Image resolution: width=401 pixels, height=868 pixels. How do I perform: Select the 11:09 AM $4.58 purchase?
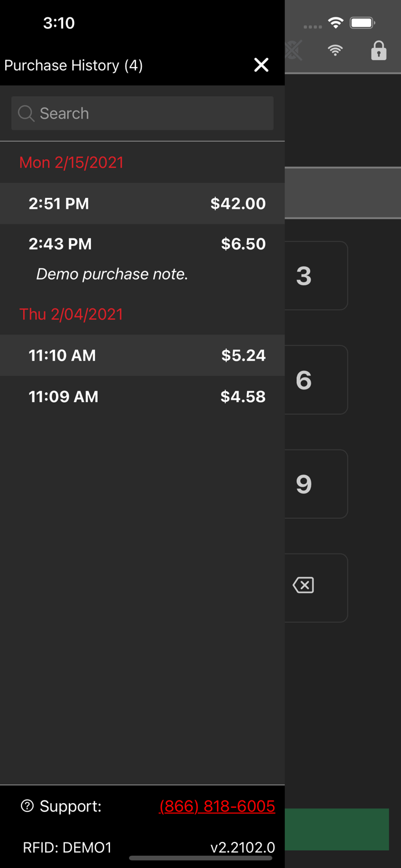click(x=142, y=396)
